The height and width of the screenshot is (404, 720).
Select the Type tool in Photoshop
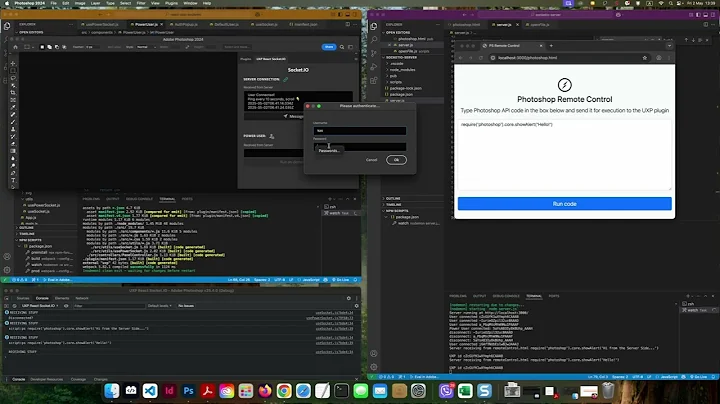(13, 180)
